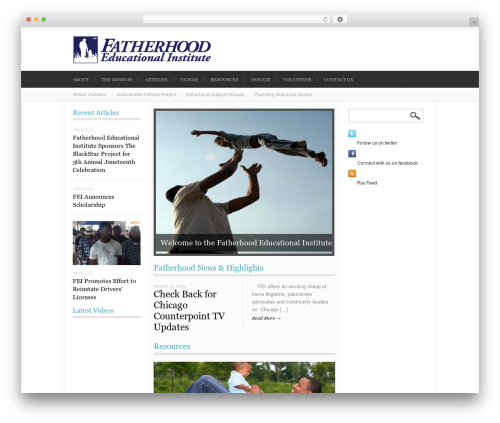This screenshot has height=423, width=500.
Task: Click the blue Resources section heading
Action: tap(172, 346)
